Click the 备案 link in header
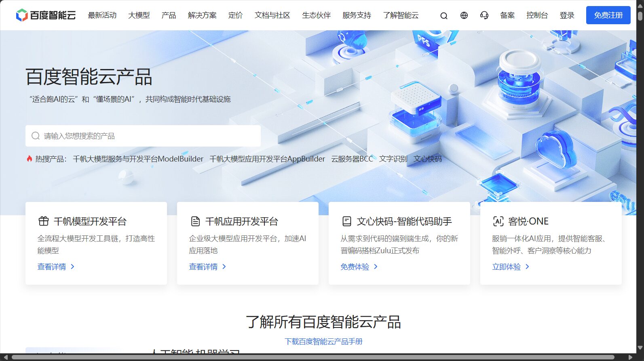 tap(507, 15)
